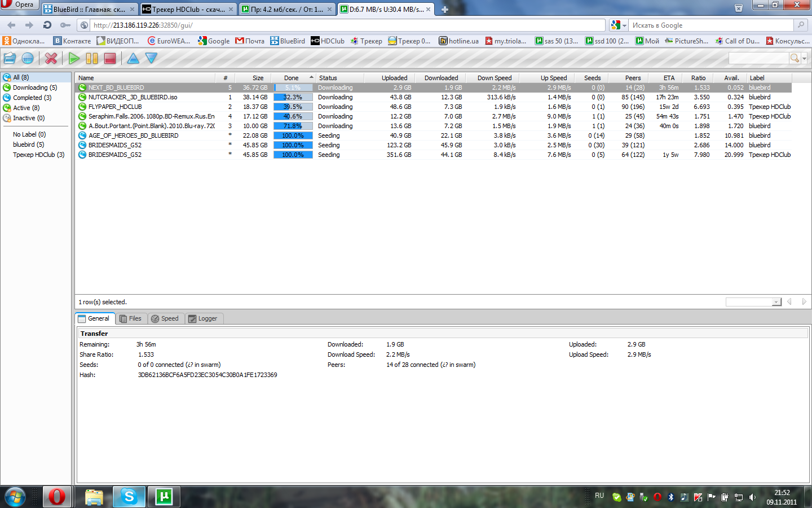Filter by Трекер HDClub (3) label

[x=38, y=155]
